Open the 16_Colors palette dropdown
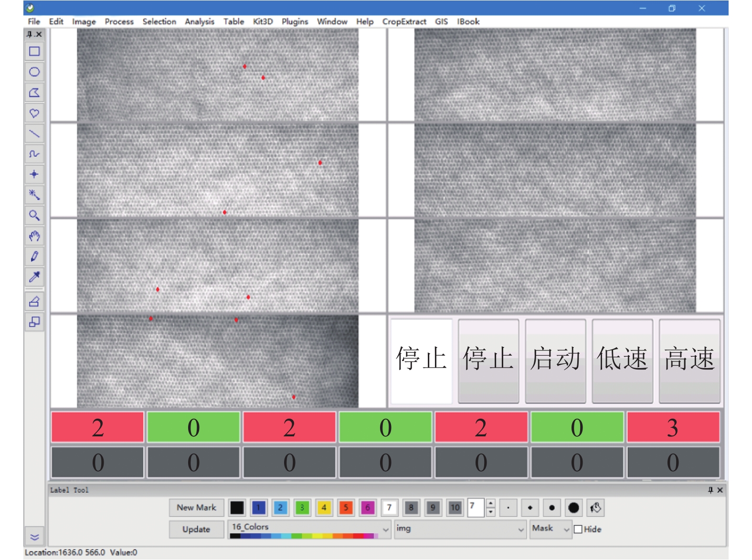The image size is (752, 560). coord(309,529)
